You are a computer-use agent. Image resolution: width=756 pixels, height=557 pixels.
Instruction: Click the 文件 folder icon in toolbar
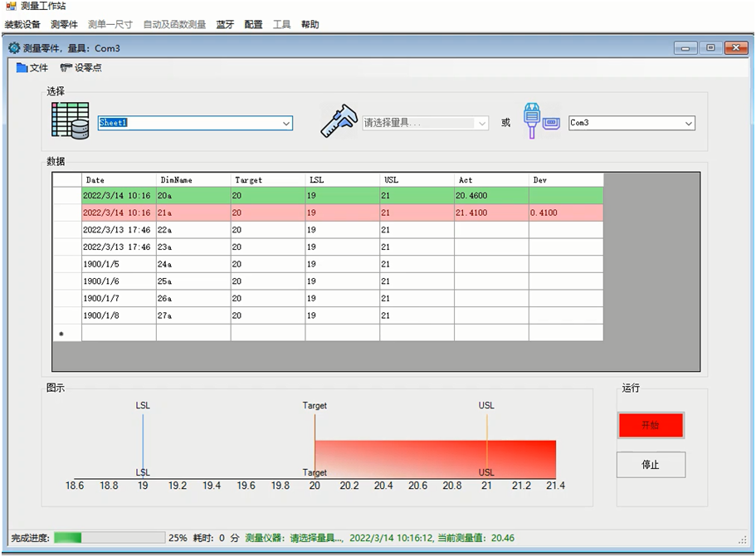pyautogui.click(x=22, y=68)
